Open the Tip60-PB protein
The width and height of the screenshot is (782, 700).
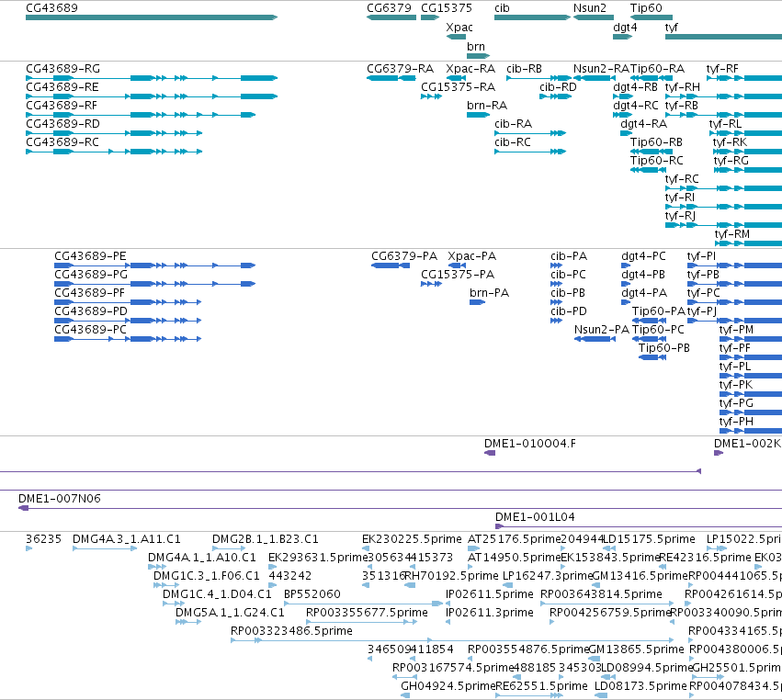652,357
